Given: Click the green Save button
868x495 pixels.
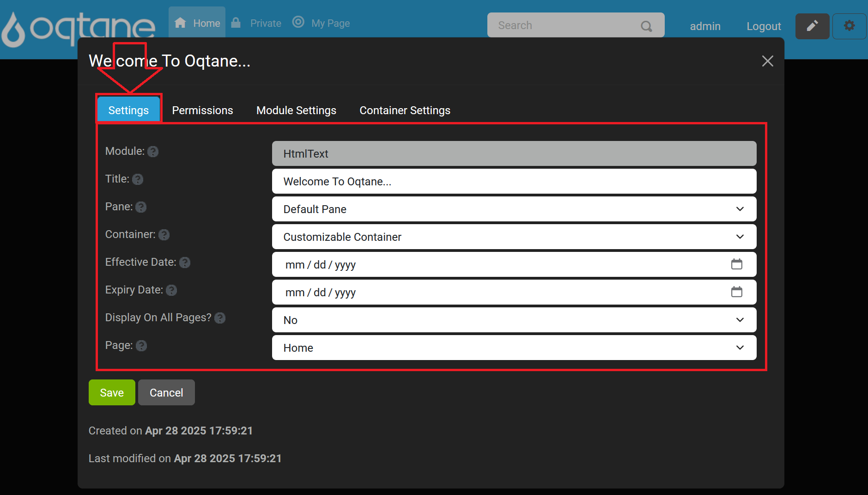Looking at the screenshot, I should pos(112,392).
